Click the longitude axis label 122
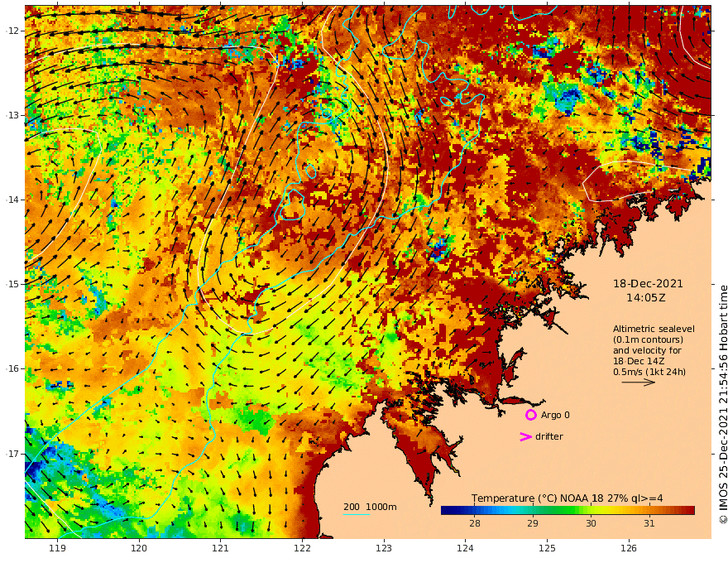Image resolution: width=728 pixels, height=563 pixels. [302, 549]
